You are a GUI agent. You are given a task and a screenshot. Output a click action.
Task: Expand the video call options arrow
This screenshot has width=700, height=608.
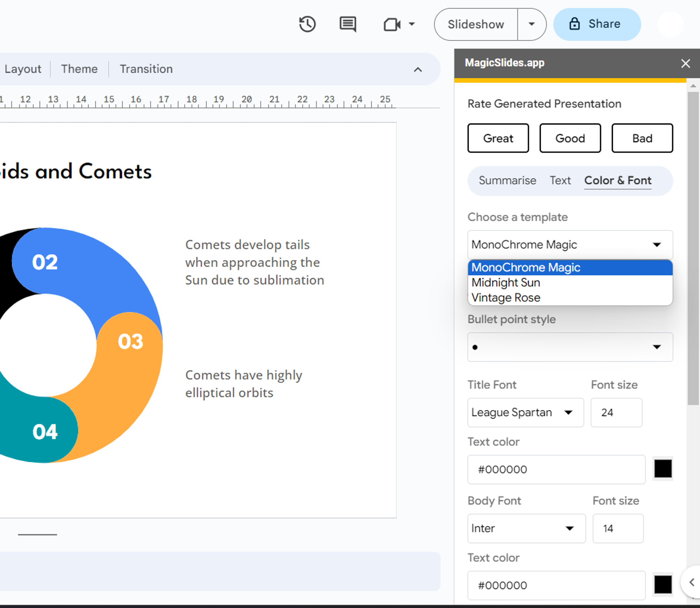(x=412, y=24)
